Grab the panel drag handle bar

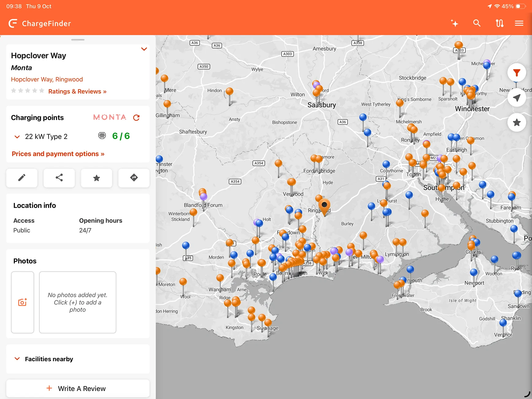click(x=78, y=40)
